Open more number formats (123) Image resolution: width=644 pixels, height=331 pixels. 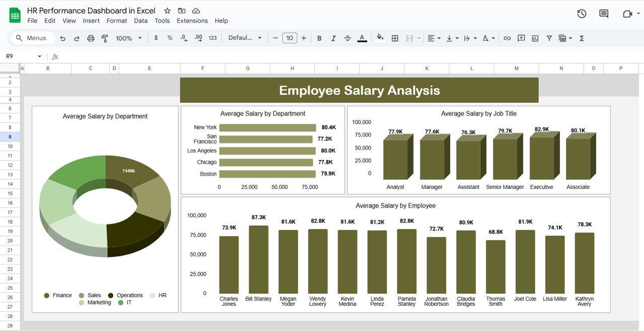(x=213, y=38)
